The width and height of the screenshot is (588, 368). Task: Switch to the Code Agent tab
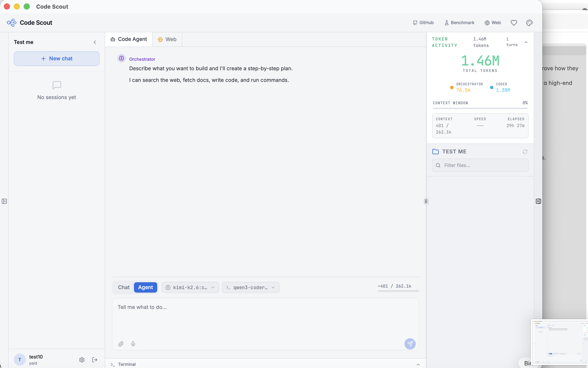(129, 39)
